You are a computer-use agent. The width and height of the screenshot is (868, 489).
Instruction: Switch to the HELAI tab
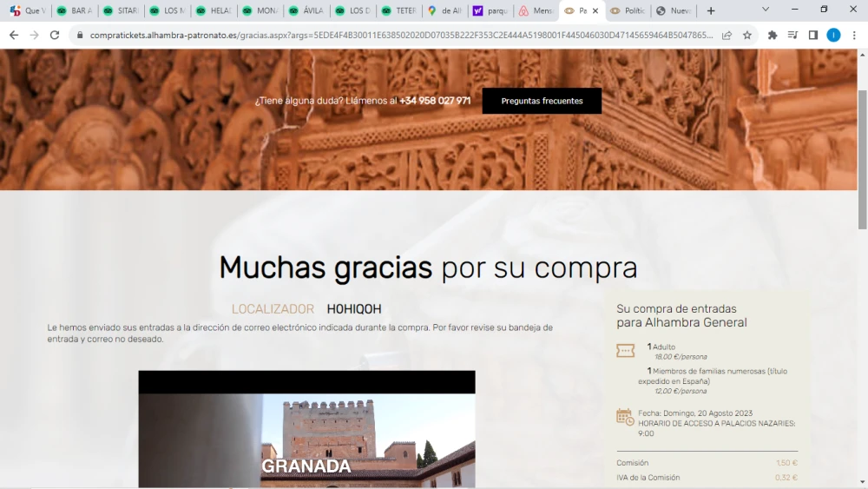coord(215,10)
